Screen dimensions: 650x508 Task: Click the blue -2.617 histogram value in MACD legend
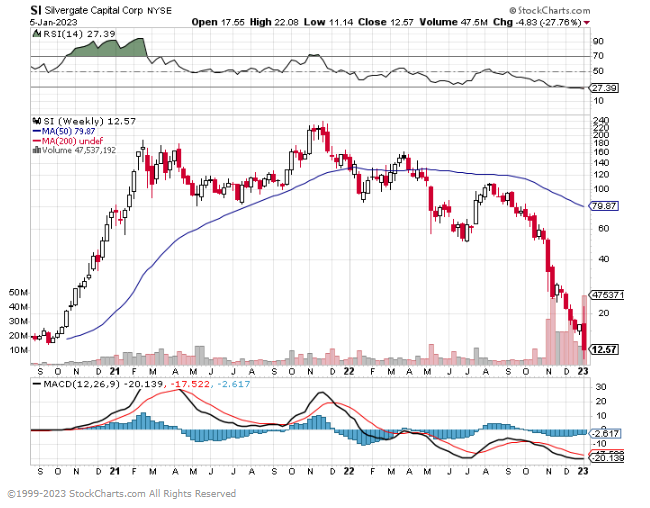pyautogui.click(x=233, y=384)
